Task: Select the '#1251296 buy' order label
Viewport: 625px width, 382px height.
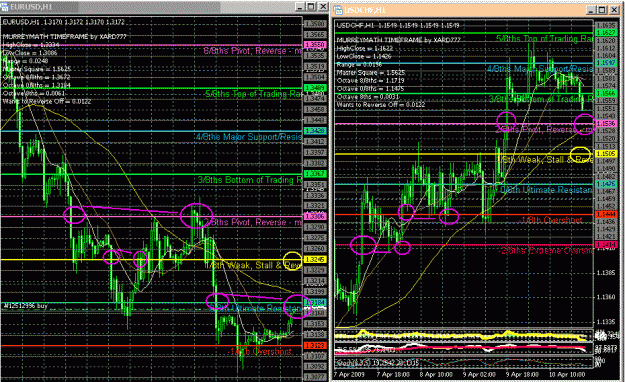Action: tap(26, 306)
